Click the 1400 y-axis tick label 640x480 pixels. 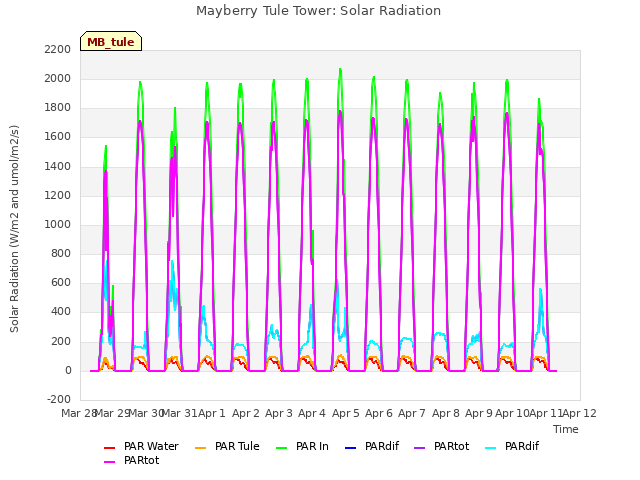tap(58, 166)
